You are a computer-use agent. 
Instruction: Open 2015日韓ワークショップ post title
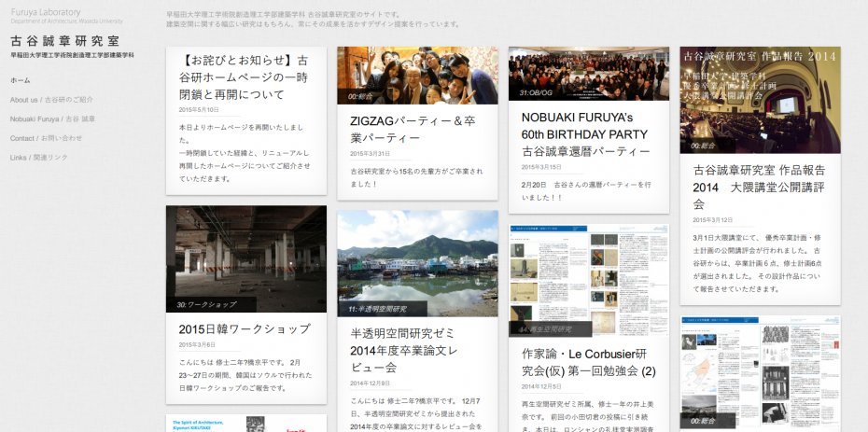coord(244,328)
